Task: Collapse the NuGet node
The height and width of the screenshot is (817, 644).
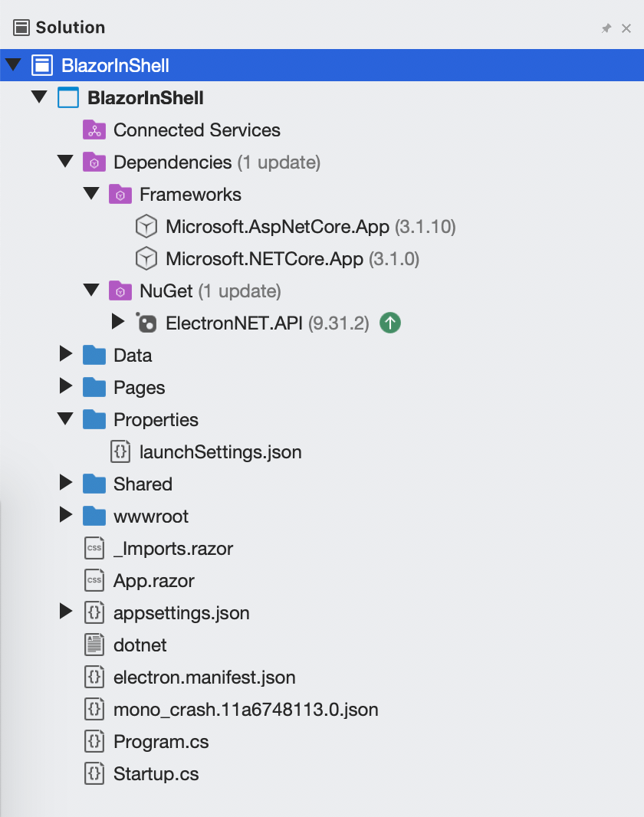Action: tap(91, 290)
